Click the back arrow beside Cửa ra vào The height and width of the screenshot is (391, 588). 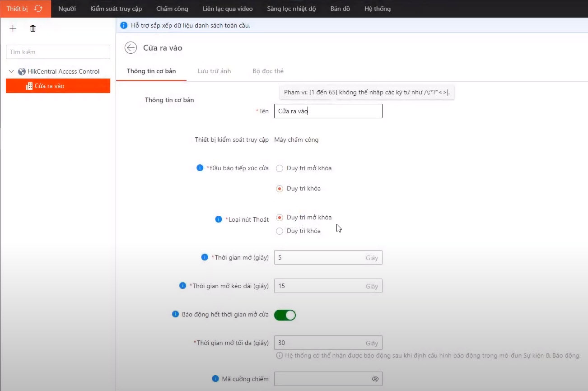point(131,48)
